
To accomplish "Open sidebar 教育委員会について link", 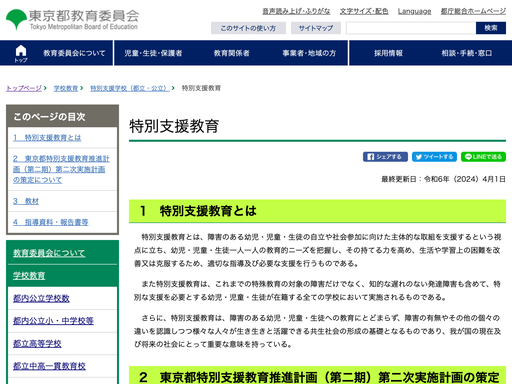I will point(49,253).
